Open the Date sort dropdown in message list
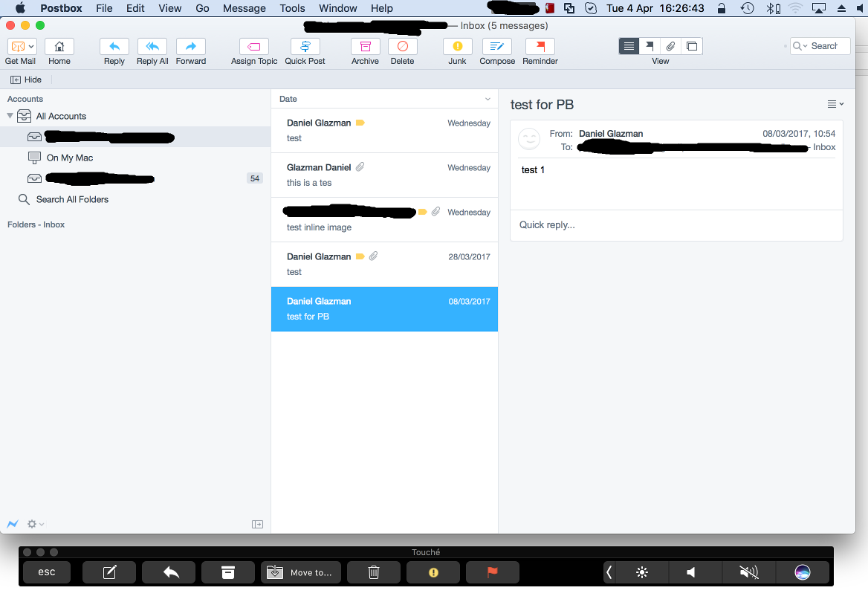Viewport: 868px width, 602px height. (x=487, y=99)
